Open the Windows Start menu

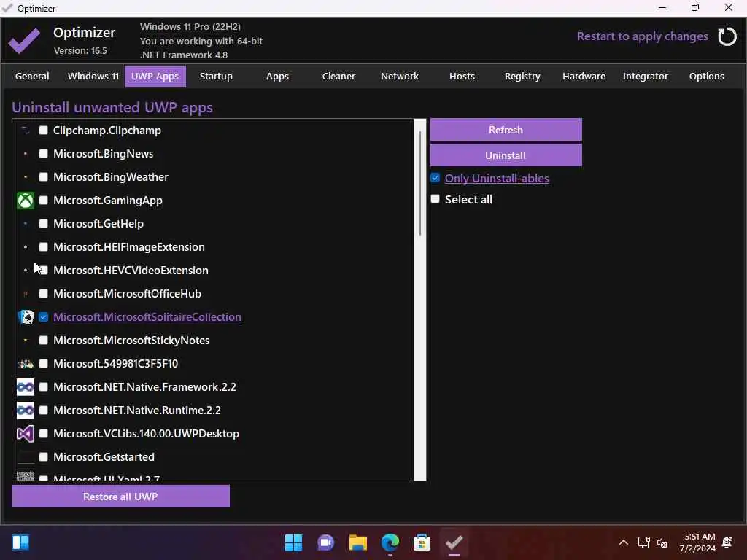293,542
